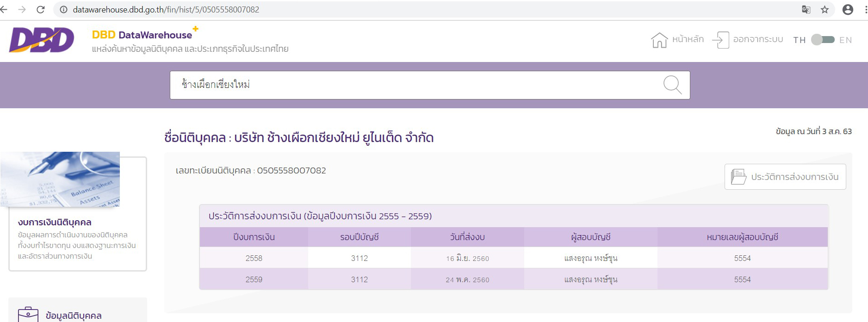The width and height of the screenshot is (868, 322).
Task: Click the browser address bar URL
Action: coord(166,10)
